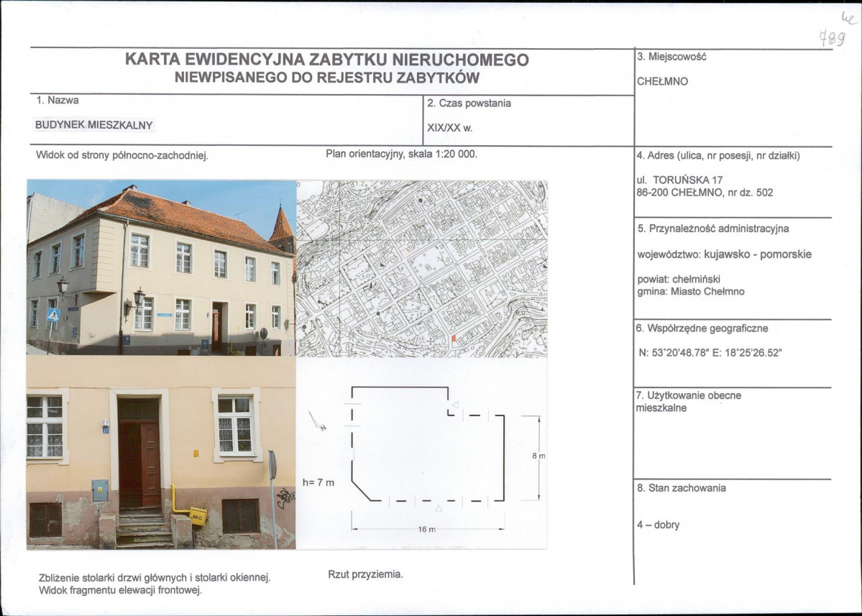
Task: Click the '8 m' dimension label on the plan
Action: click(538, 455)
